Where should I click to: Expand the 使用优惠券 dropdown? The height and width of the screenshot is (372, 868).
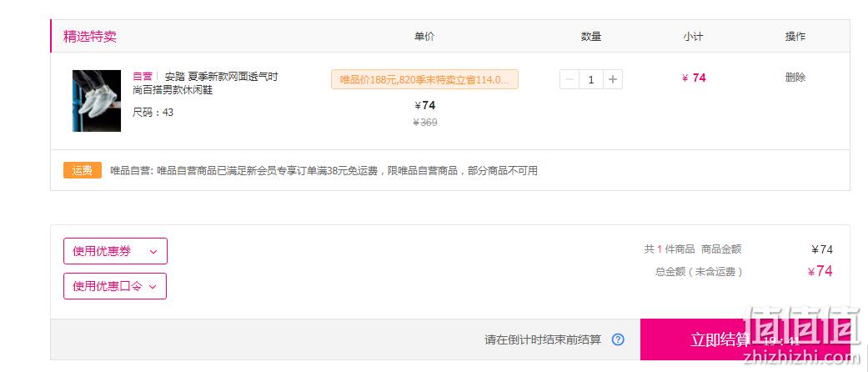[x=115, y=251]
